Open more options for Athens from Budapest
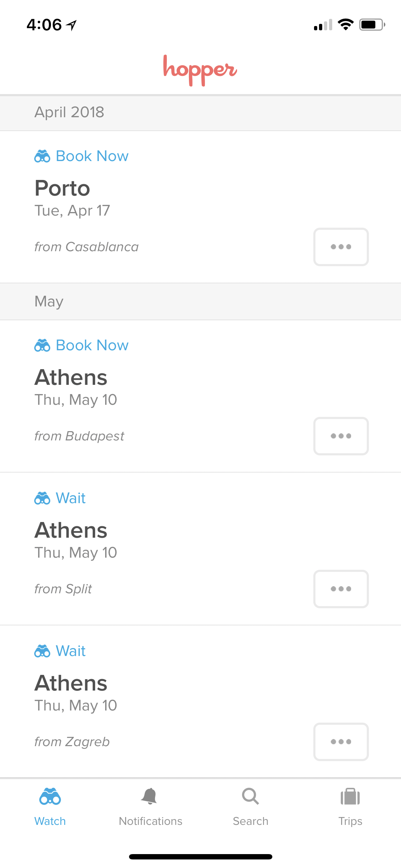Screen dimensions: 401x868 click(341, 436)
